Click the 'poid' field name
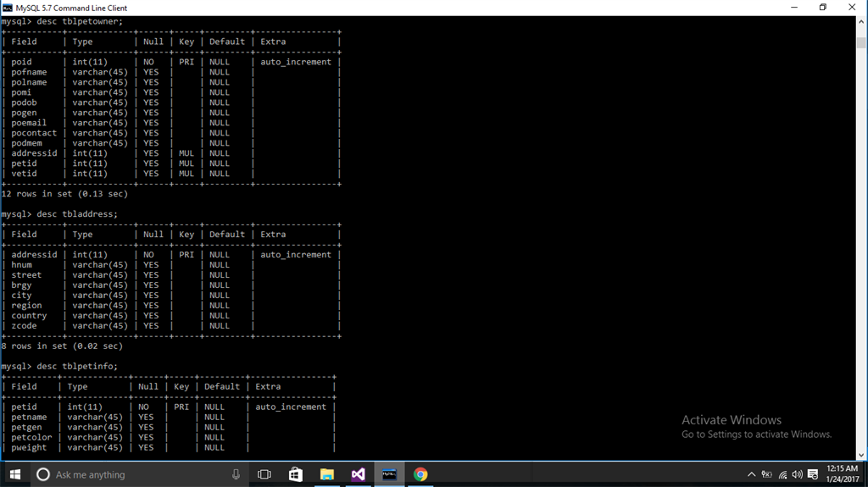Viewport: 868px width, 487px height. (21, 62)
